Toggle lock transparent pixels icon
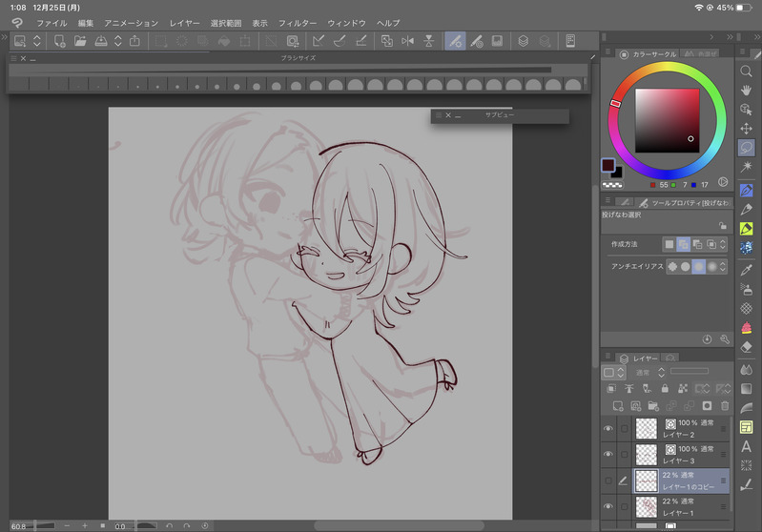The image size is (762, 532). pos(683,388)
